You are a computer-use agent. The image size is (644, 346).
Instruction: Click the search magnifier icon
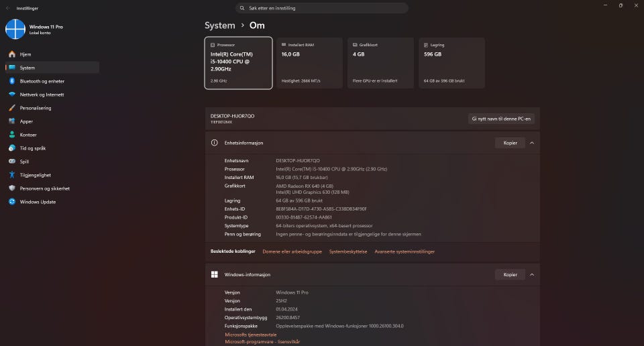click(242, 8)
